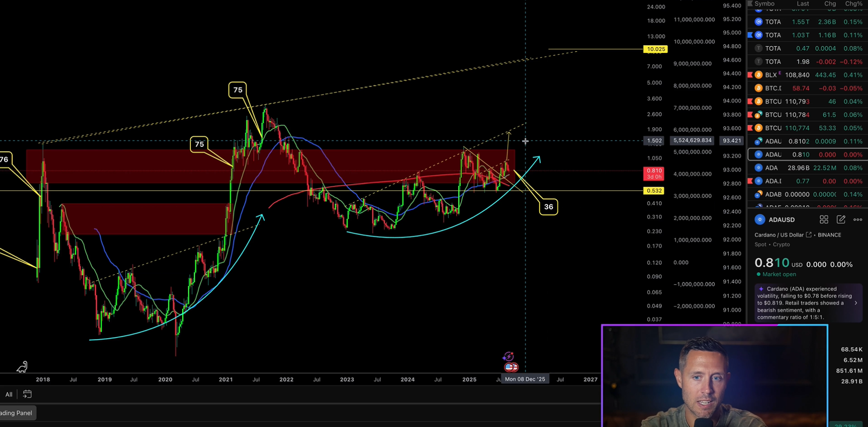
Task: Toggle the red flag on the BTCU 110,793 row
Action: click(750, 101)
